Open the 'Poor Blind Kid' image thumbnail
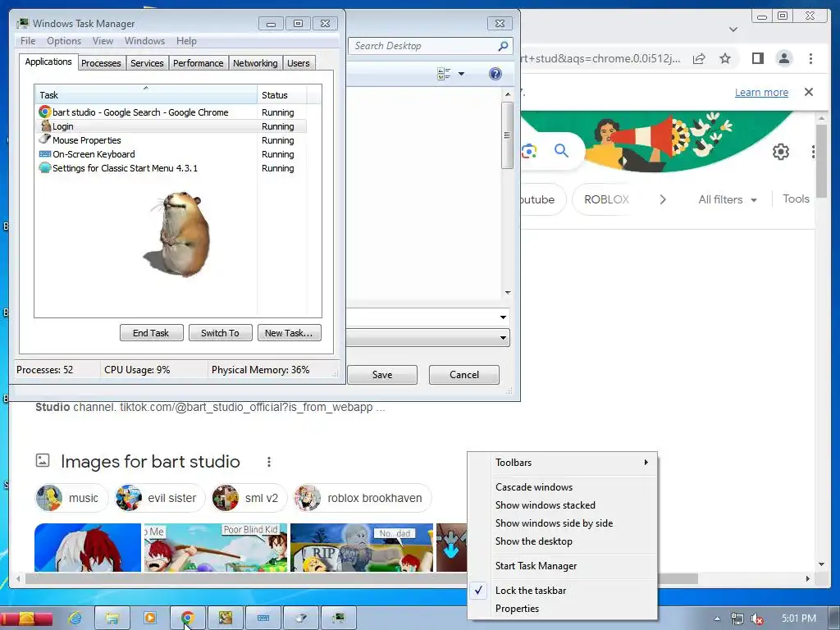The height and width of the screenshot is (630, 840). tap(216, 547)
